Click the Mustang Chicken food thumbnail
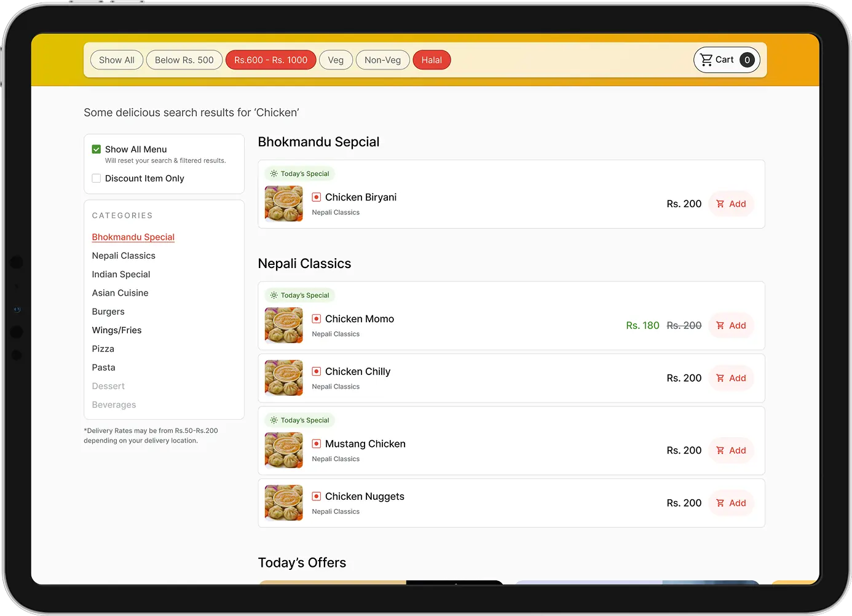The height and width of the screenshot is (616, 852). tap(284, 450)
